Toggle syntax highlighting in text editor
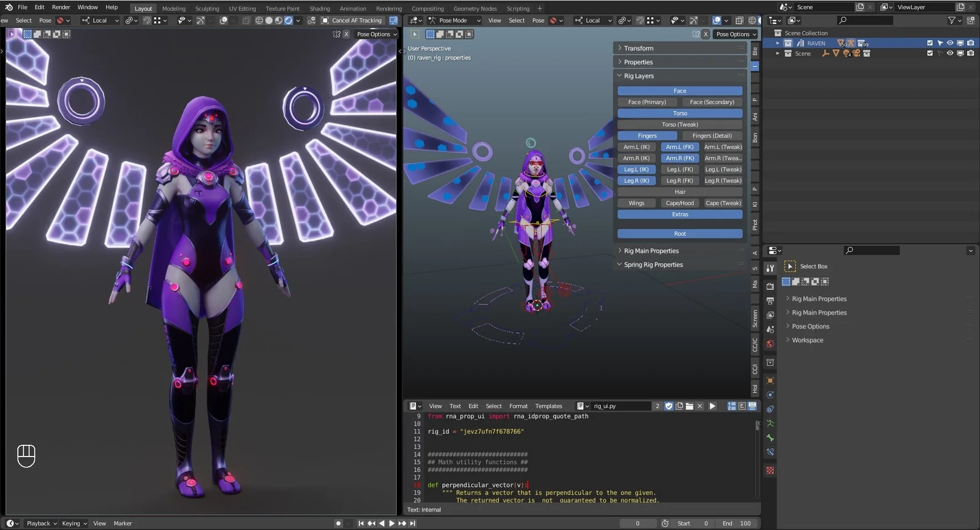 [x=752, y=406]
